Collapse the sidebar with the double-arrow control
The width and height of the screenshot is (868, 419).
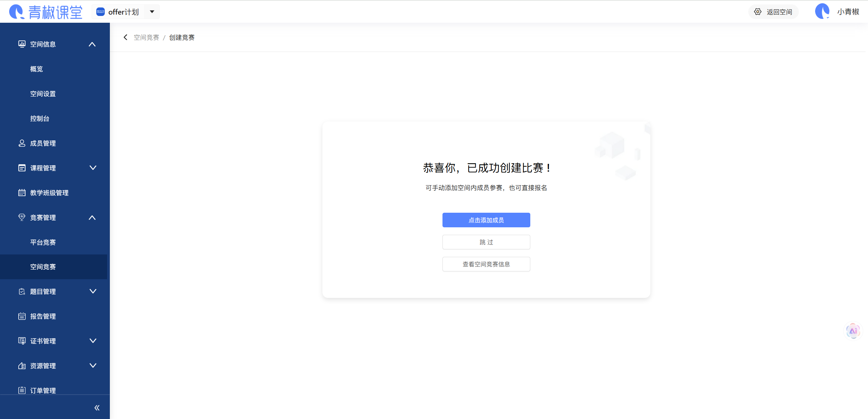pyautogui.click(x=97, y=407)
